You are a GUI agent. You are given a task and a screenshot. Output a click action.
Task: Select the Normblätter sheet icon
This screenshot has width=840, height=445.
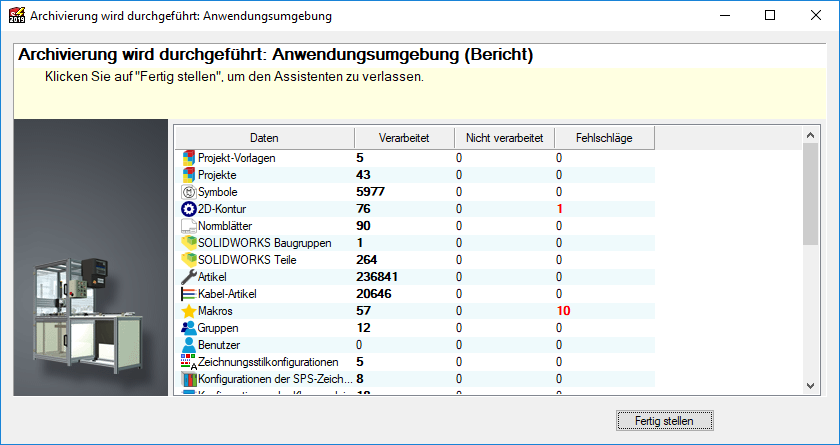(188, 226)
